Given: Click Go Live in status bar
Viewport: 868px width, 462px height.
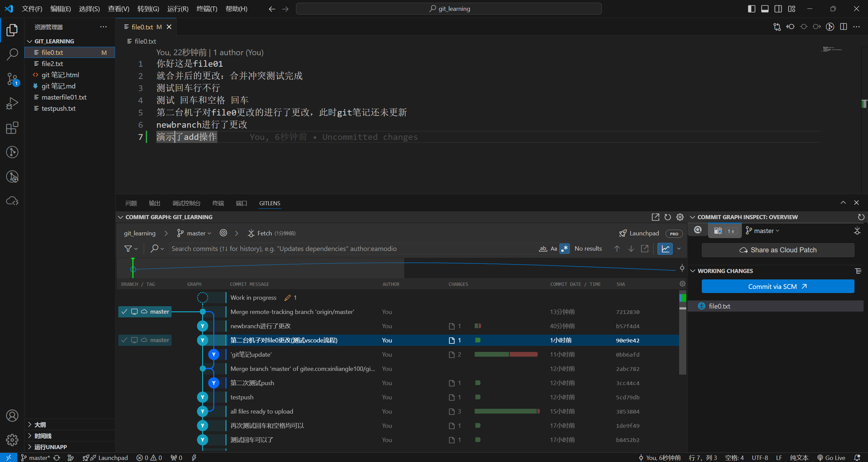Looking at the screenshot, I should pyautogui.click(x=831, y=458).
